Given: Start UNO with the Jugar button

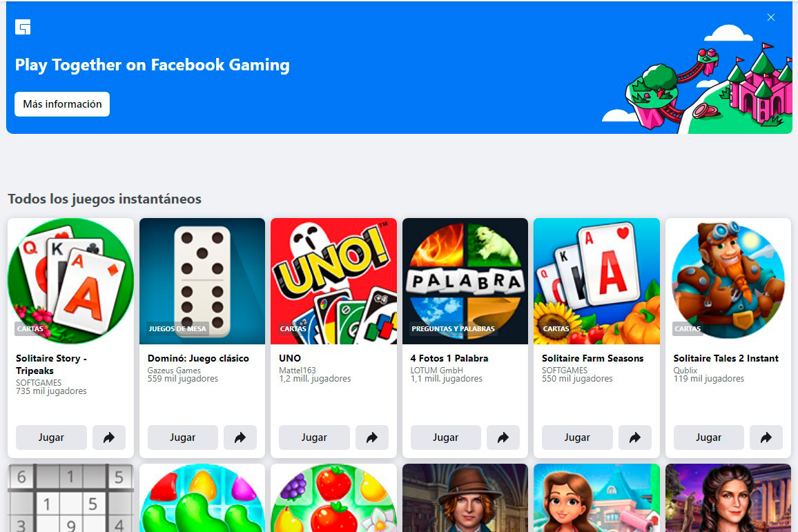Looking at the screenshot, I should click(314, 437).
